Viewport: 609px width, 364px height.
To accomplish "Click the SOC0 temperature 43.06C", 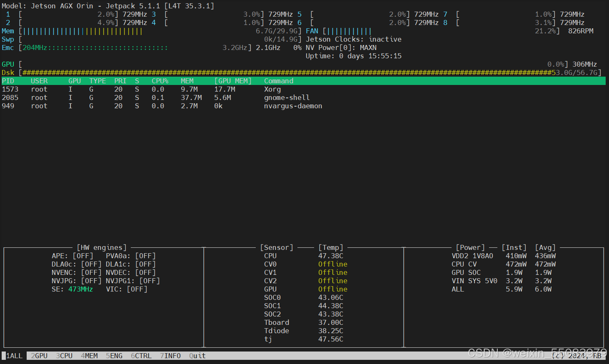I will pyautogui.click(x=331, y=297).
